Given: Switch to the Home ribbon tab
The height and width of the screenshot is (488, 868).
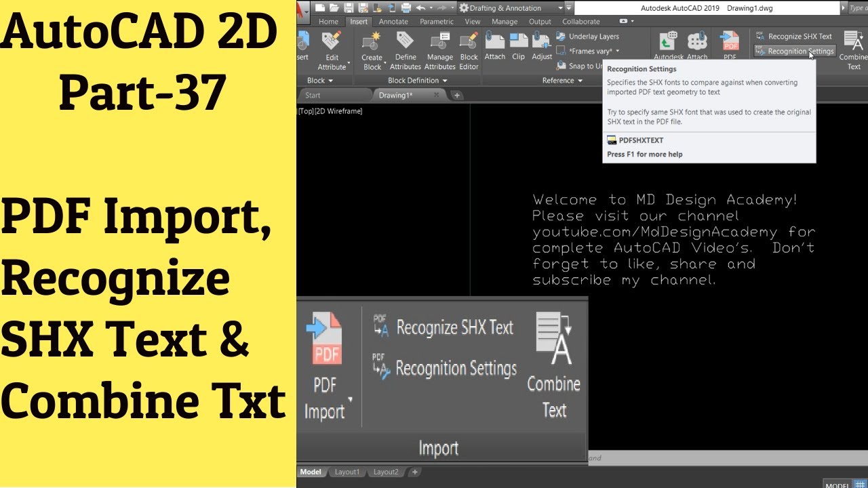Looking at the screenshot, I should (328, 22).
